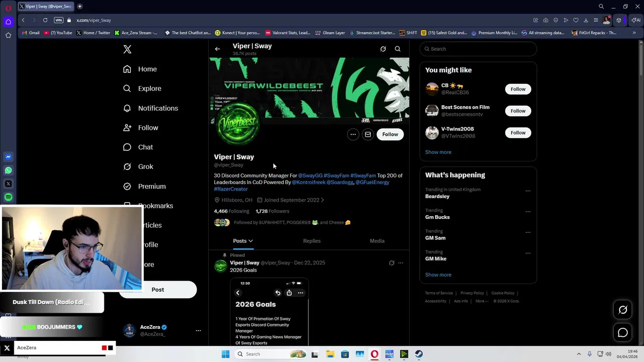Follow the CB account

[x=518, y=89]
